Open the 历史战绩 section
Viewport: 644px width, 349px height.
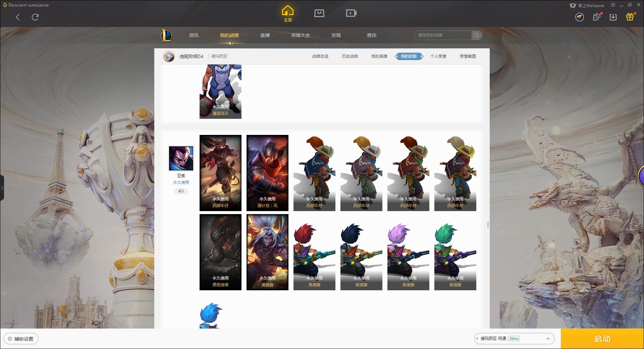(350, 56)
